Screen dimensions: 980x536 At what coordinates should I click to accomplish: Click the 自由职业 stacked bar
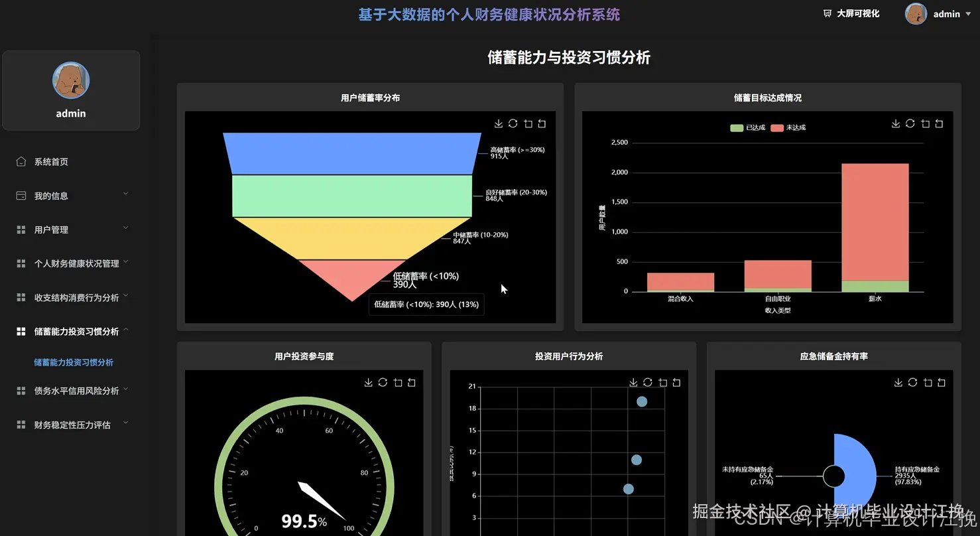click(778, 275)
